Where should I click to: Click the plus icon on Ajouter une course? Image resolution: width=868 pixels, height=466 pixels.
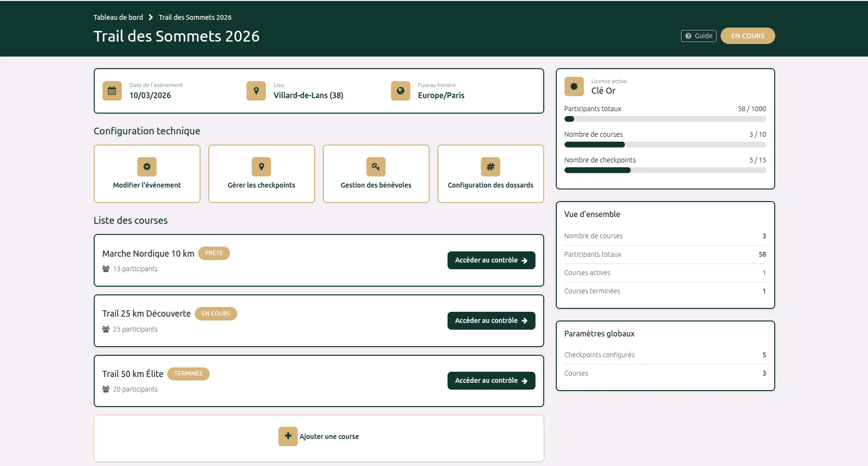tap(288, 436)
